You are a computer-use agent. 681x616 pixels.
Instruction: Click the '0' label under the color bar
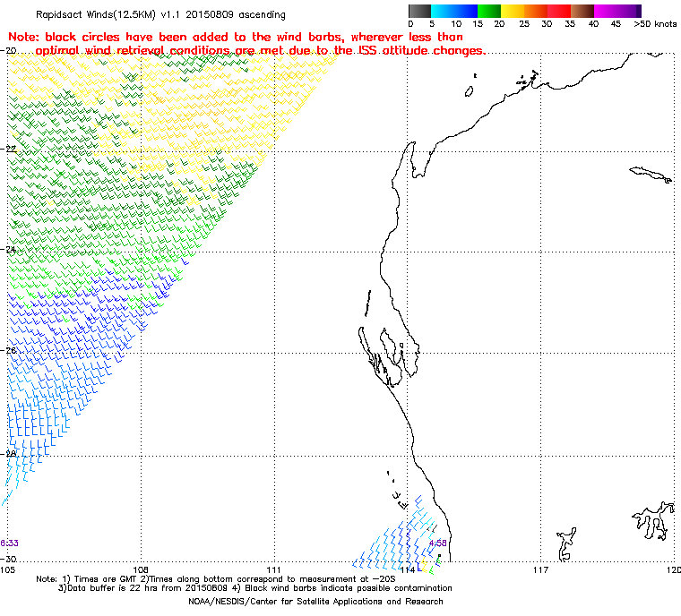tap(411, 24)
